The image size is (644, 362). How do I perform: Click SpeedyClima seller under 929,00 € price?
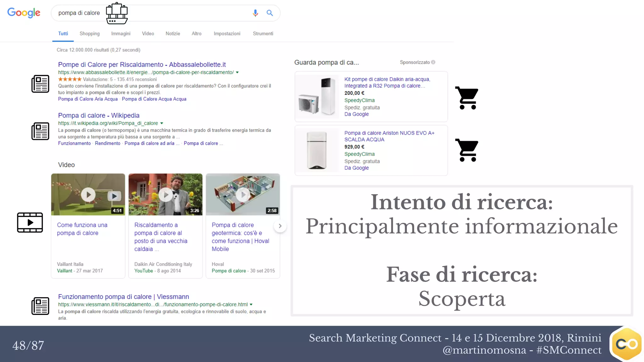[359, 154]
